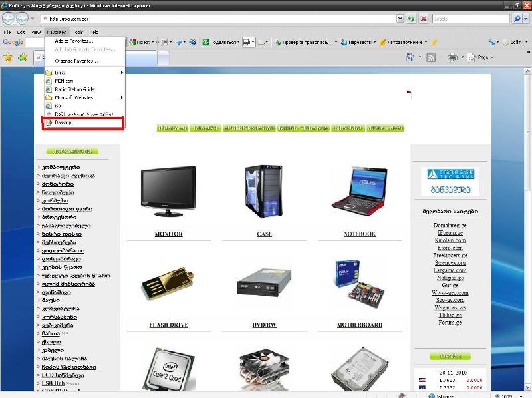The height and width of the screenshot is (398, 532).
Task: Go back with the browser Back arrow
Action: tap(9, 19)
